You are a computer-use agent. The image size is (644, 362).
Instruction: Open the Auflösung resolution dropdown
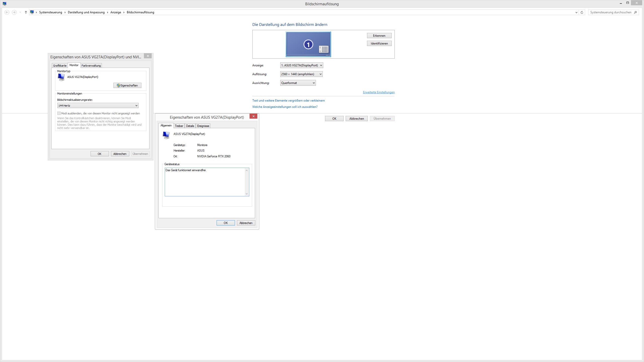(x=301, y=74)
